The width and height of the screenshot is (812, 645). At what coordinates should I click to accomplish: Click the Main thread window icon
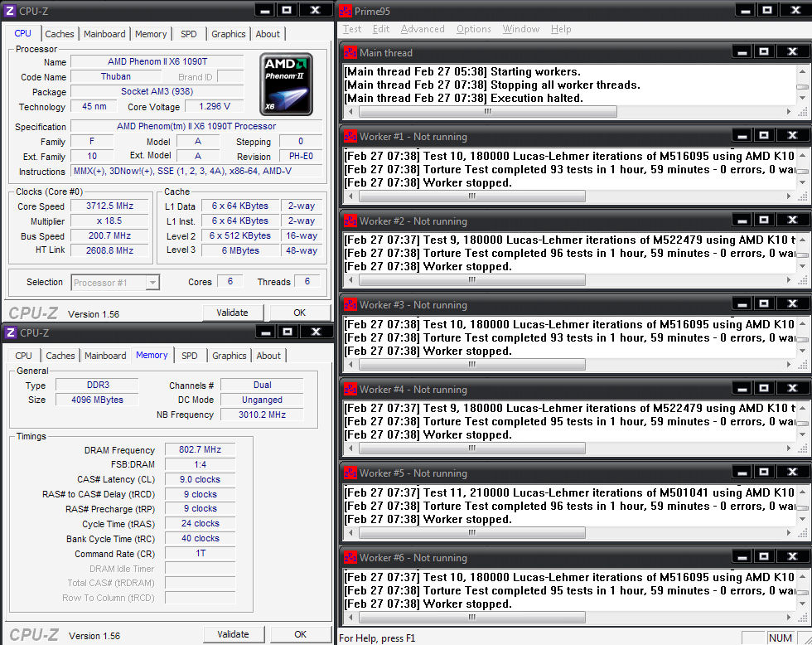tap(350, 52)
